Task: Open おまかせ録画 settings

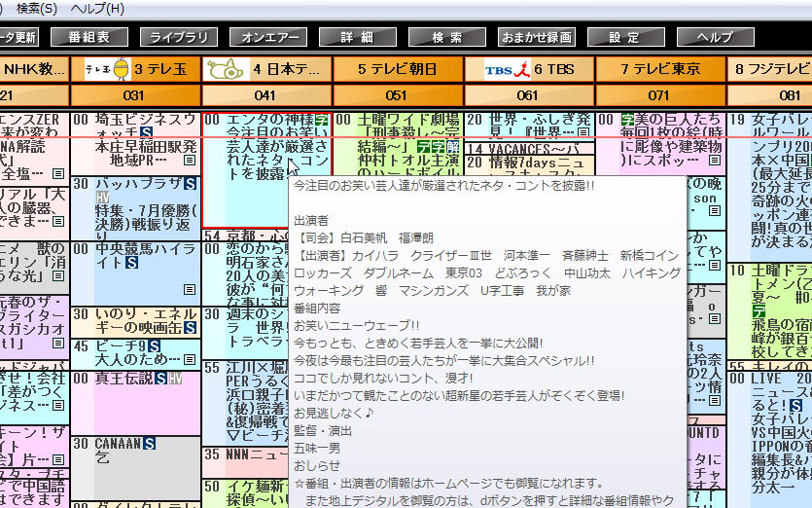Action: (537, 37)
